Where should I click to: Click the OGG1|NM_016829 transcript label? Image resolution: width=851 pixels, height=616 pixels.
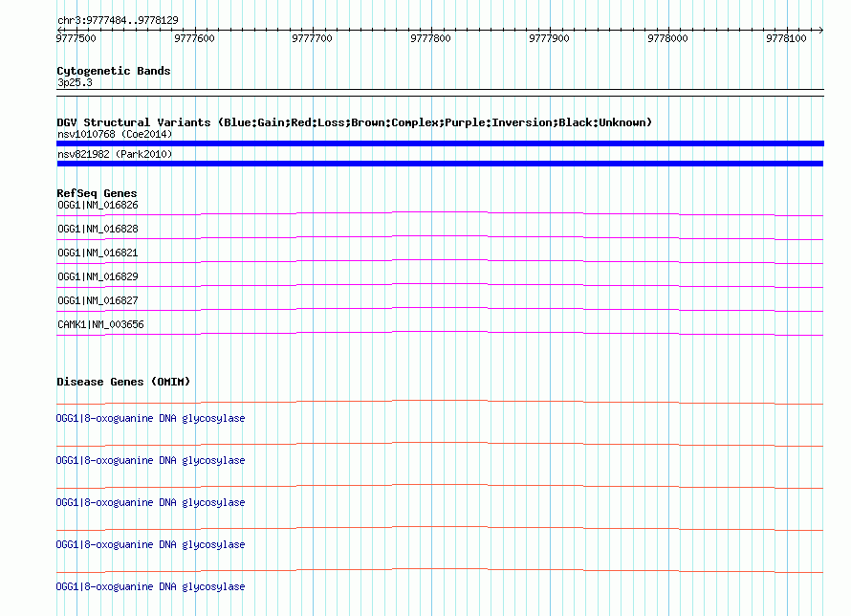tap(98, 276)
